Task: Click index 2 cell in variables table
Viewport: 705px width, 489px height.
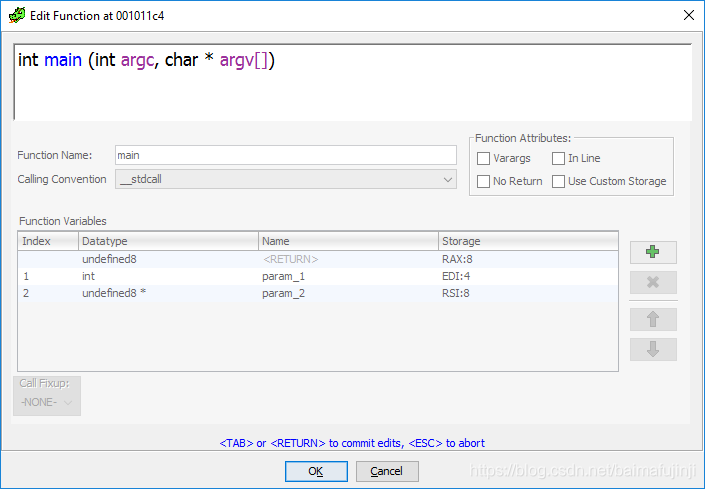Action: tap(48, 293)
